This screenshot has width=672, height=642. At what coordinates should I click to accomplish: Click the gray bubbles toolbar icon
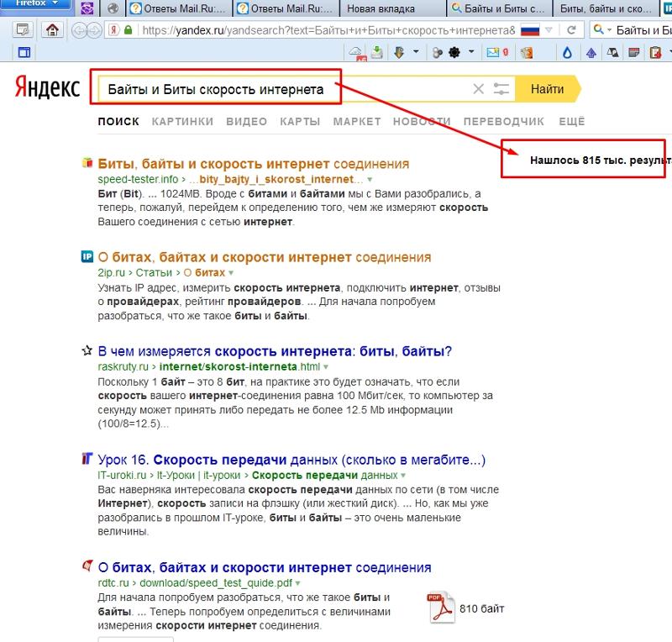click(x=437, y=53)
